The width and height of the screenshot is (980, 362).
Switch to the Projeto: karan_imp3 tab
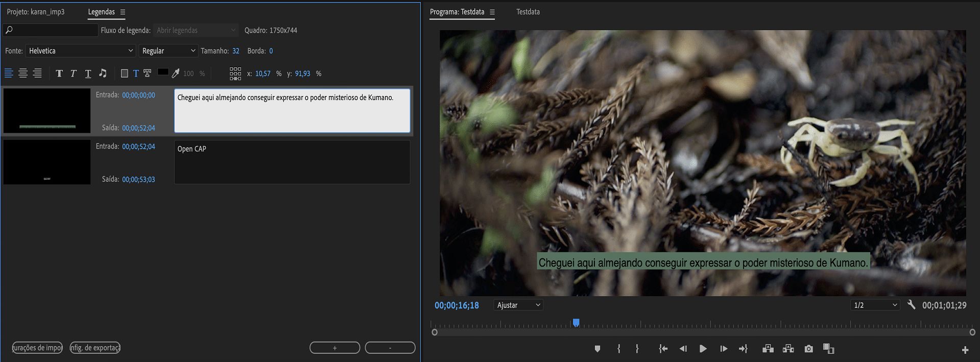36,12
